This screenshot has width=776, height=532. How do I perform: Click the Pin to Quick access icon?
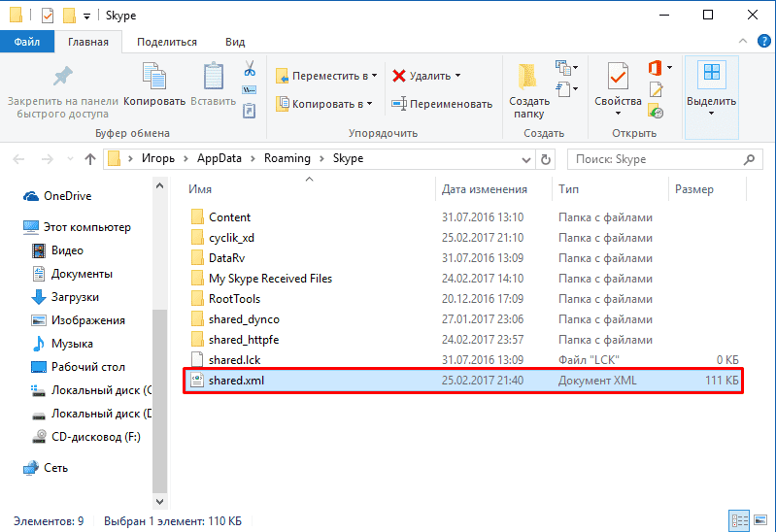coord(63,77)
